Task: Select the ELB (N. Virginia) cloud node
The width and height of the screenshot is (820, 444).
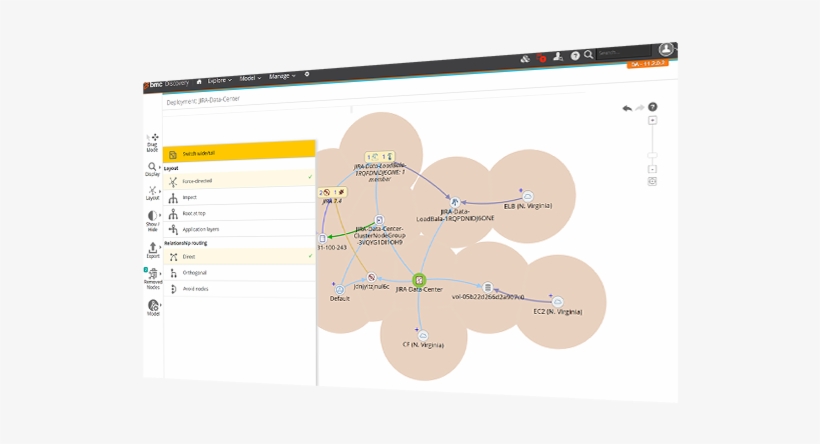Action: coord(528,196)
